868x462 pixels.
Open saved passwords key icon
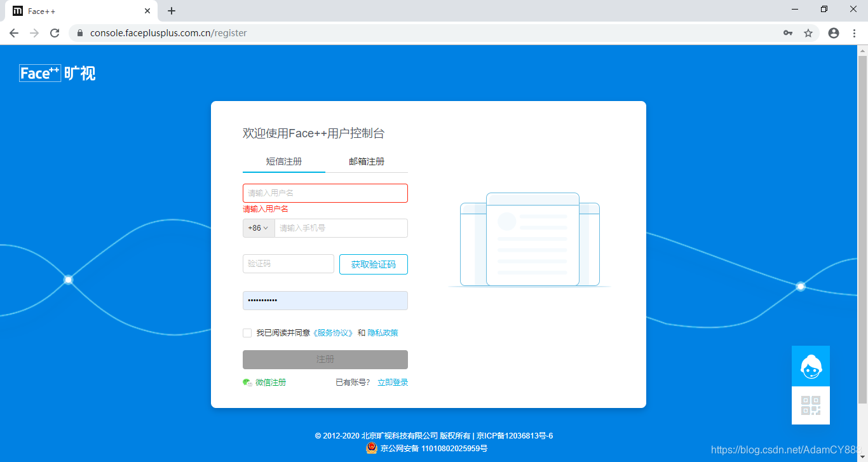pyautogui.click(x=788, y=33)
